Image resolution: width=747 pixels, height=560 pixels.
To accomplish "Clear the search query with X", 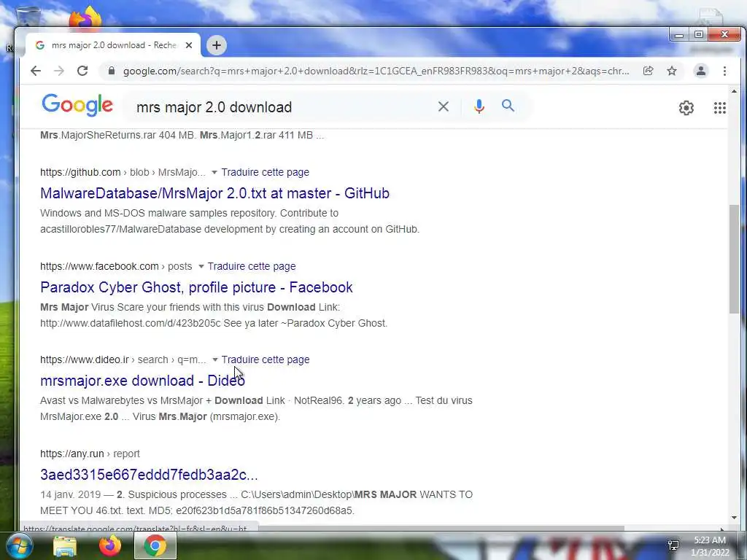I will pos(443,106).
